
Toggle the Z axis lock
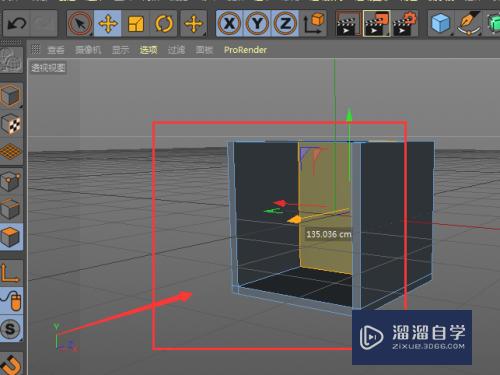tap(285, 23)
